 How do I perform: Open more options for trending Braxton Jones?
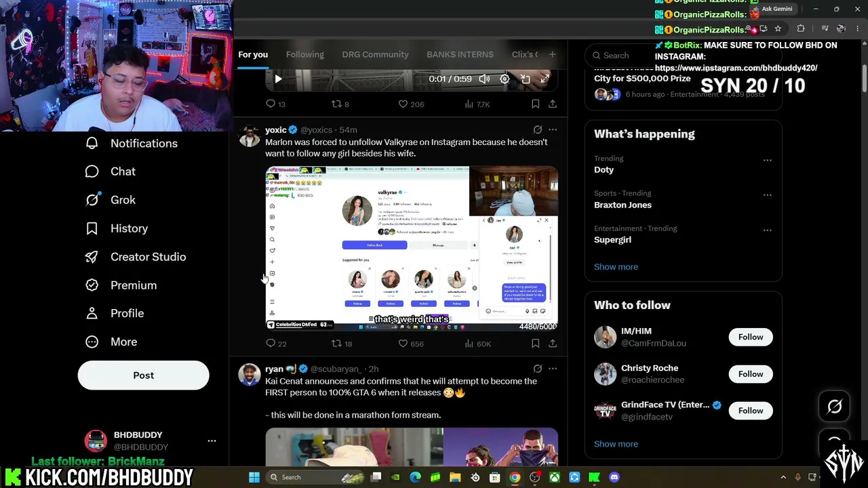pyautogui.click(x=767, y=195)
